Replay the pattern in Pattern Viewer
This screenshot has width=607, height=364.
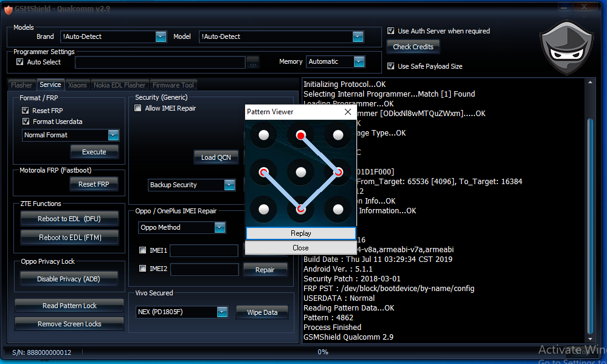[x=301, y=233]
